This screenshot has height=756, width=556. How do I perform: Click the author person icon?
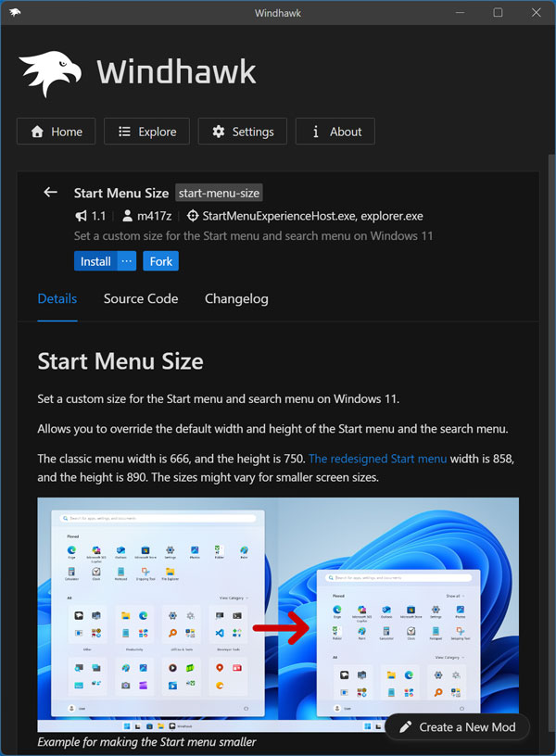tap(127, 216)
